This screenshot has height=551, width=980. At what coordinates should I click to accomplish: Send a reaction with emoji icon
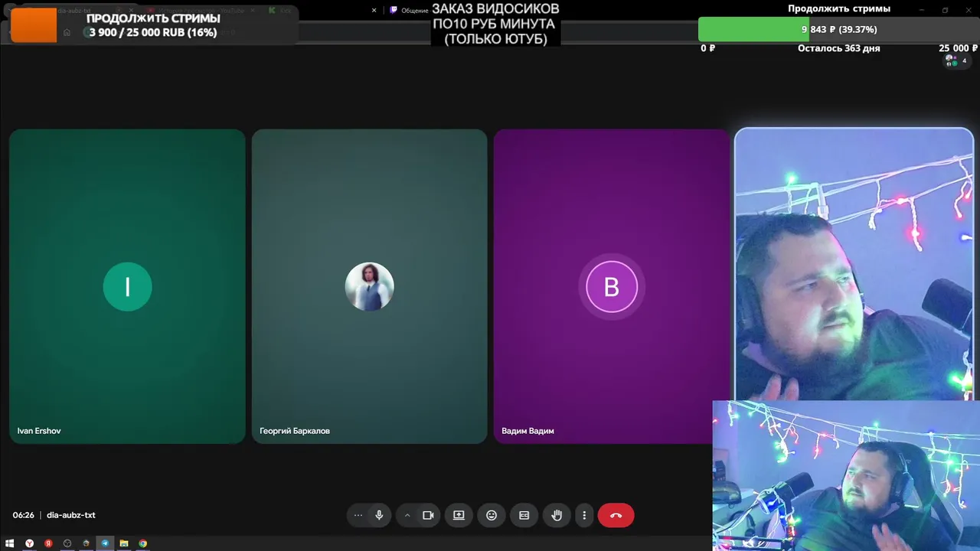(x=492, y=515)
